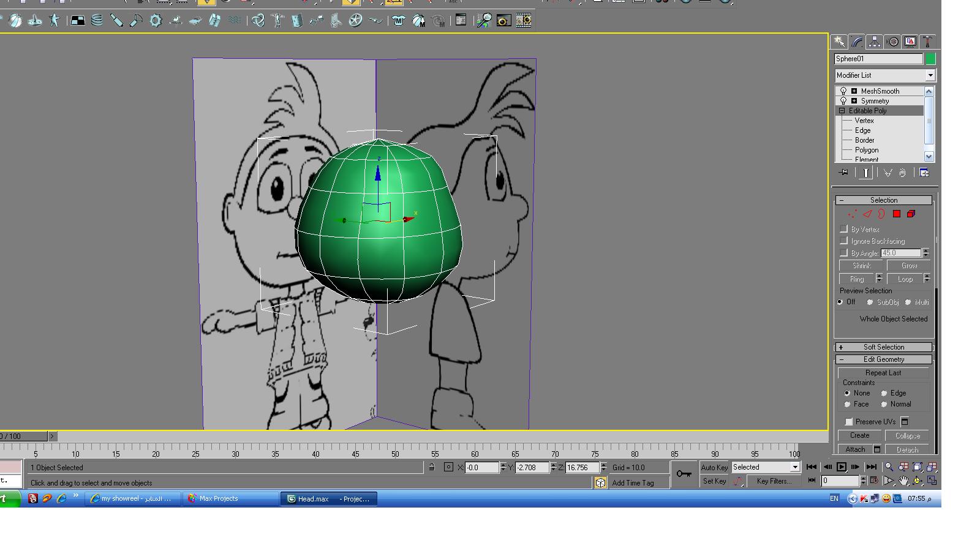Open the Key Filters dialog
This screenshot has height=551, width=980.
coord(774,481)
